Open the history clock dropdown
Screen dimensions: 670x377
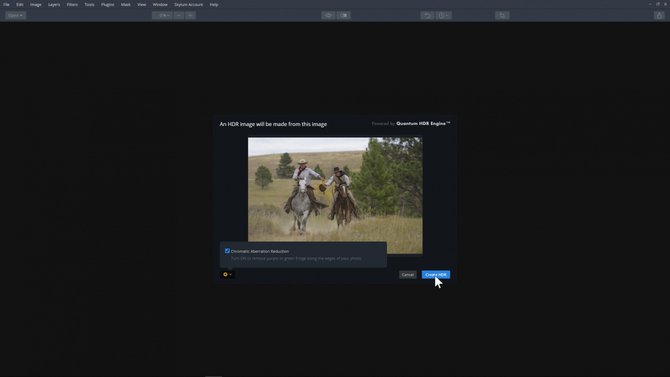444,15
